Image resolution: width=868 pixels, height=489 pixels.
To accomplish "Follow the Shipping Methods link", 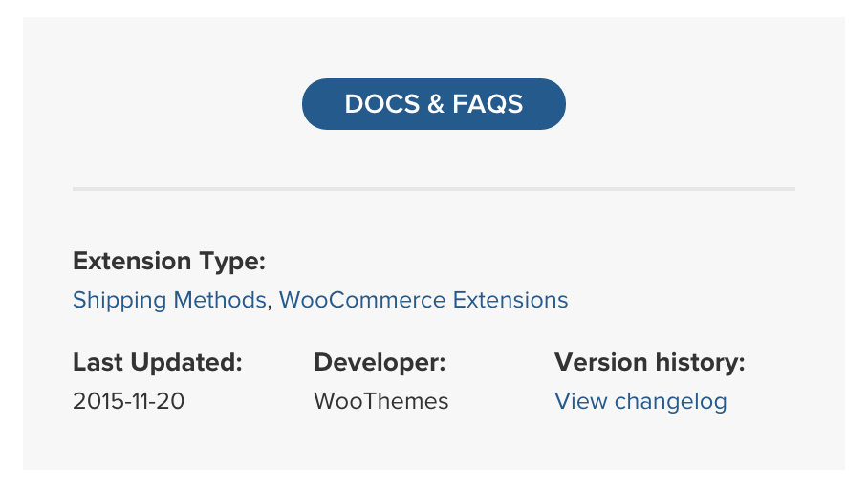I will tap(169, 300).
